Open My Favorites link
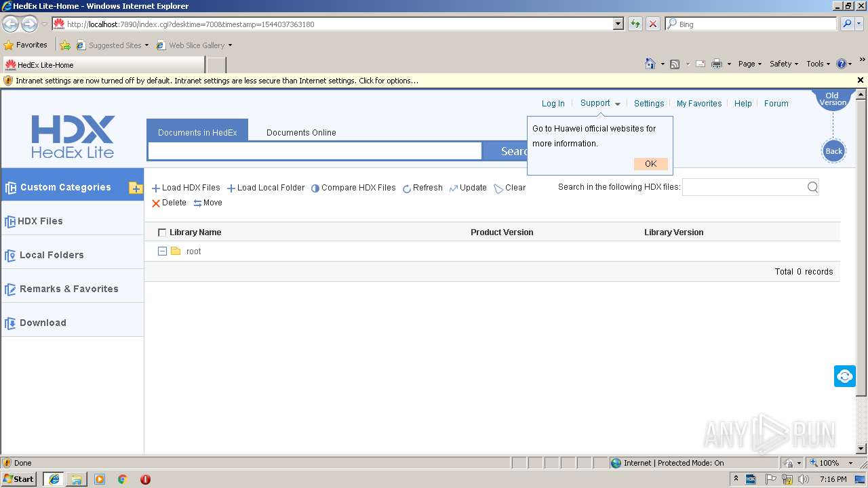 coord(699,104)
